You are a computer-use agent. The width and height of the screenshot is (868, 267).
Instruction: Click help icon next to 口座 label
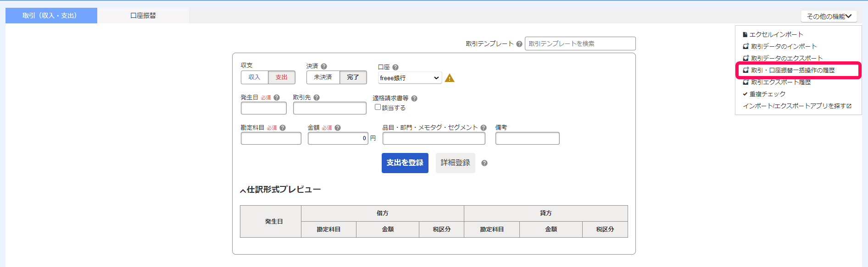(395, 67)
